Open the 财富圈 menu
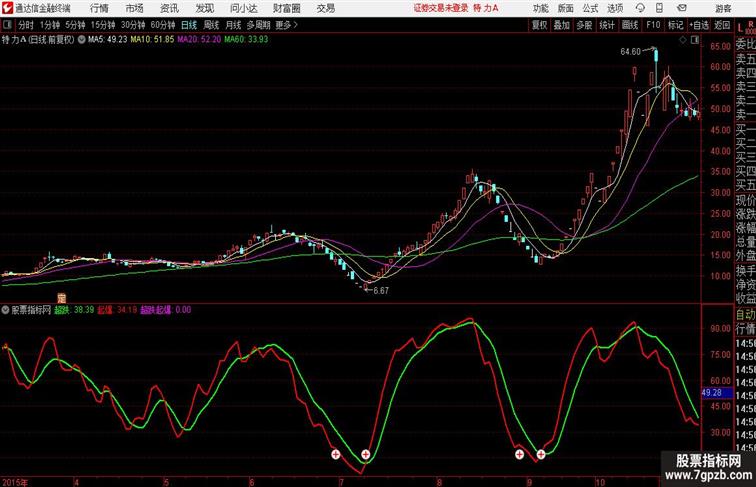Viewport: 756px width, 487px height. [x=287, y=8]
